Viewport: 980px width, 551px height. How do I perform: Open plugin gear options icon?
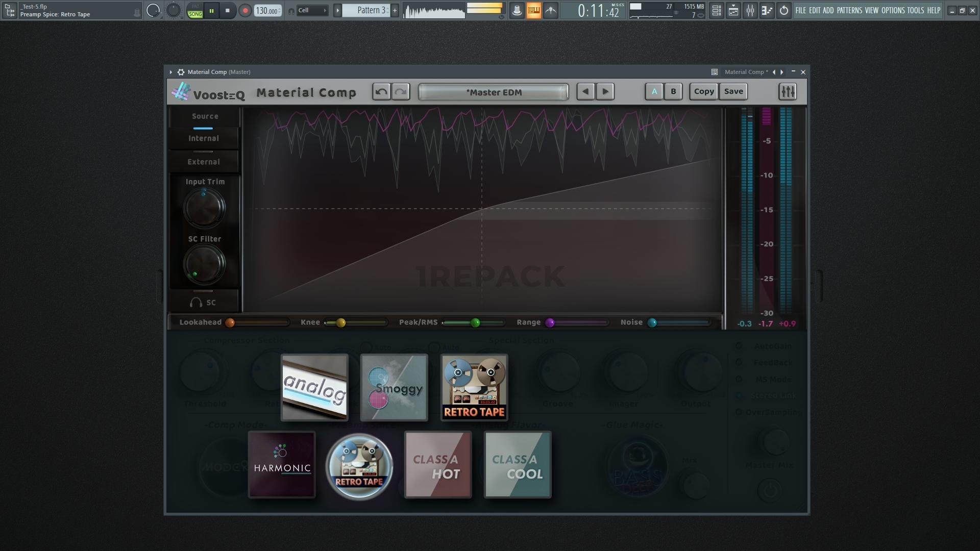(181, 72)
